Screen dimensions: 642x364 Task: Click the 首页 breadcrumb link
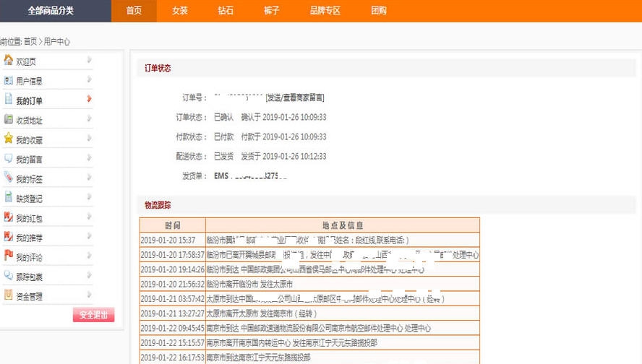[x=30, y=41]
